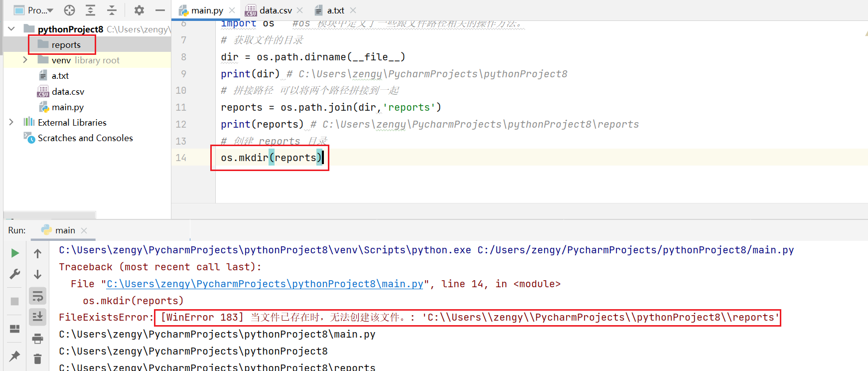Click console output line ending main.py
The image size is (868, 371).
tap(217, 334)
